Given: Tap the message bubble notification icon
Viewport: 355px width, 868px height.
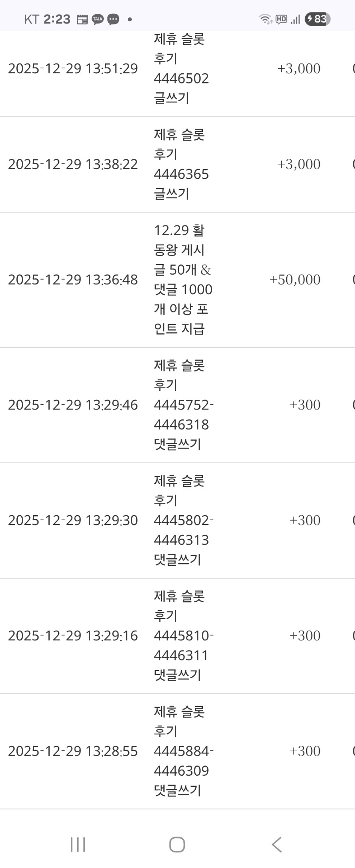Looking at the screenshot, I should point(113,19).
